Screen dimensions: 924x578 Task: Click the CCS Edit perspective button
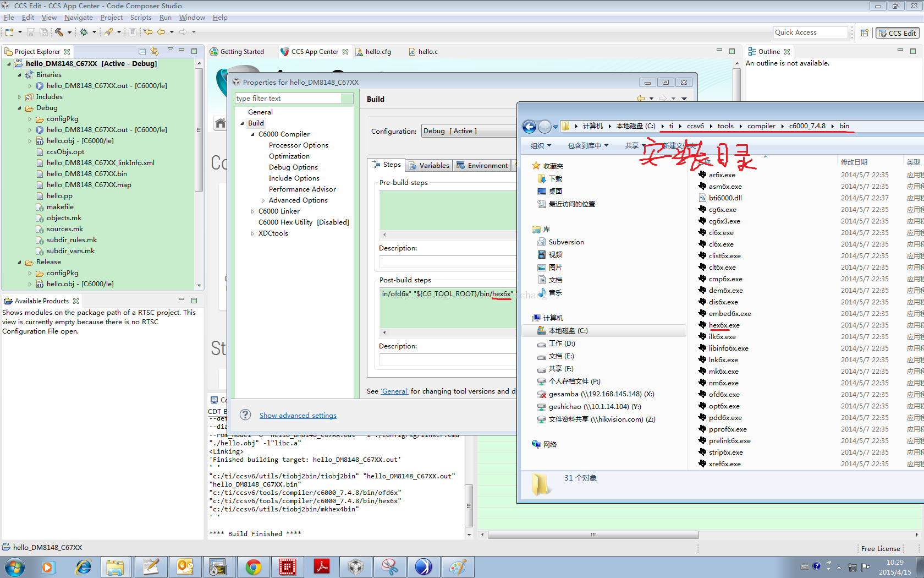[897, 33]
